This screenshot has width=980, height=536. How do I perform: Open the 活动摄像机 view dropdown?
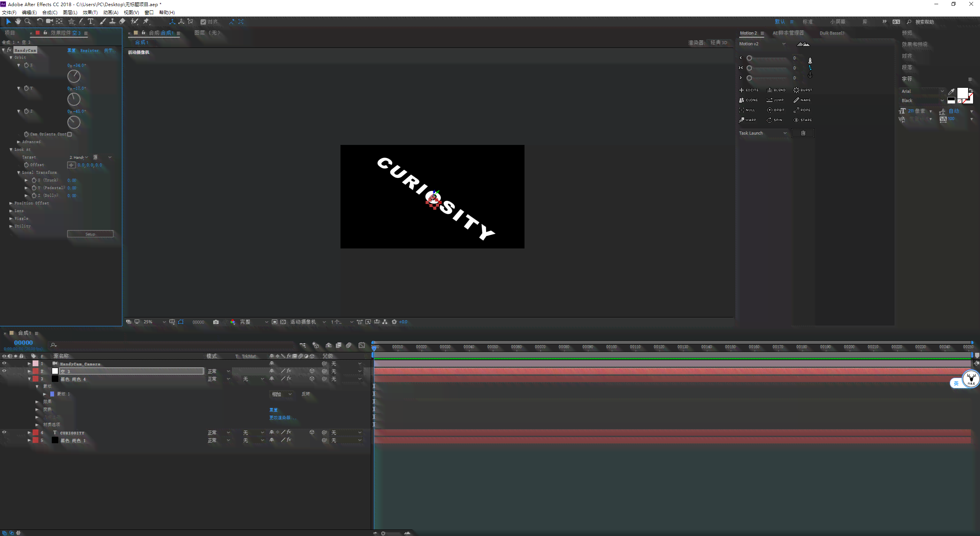pyautogui.click(x=308, y=322)
